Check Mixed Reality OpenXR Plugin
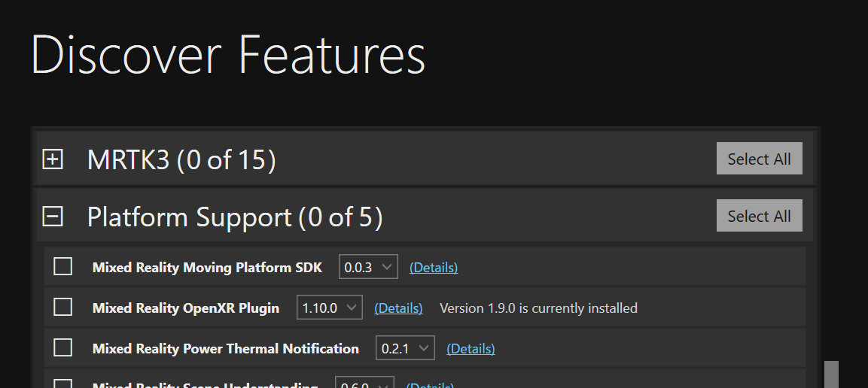The width and height of the screenshot is (868, 388). 62,307
